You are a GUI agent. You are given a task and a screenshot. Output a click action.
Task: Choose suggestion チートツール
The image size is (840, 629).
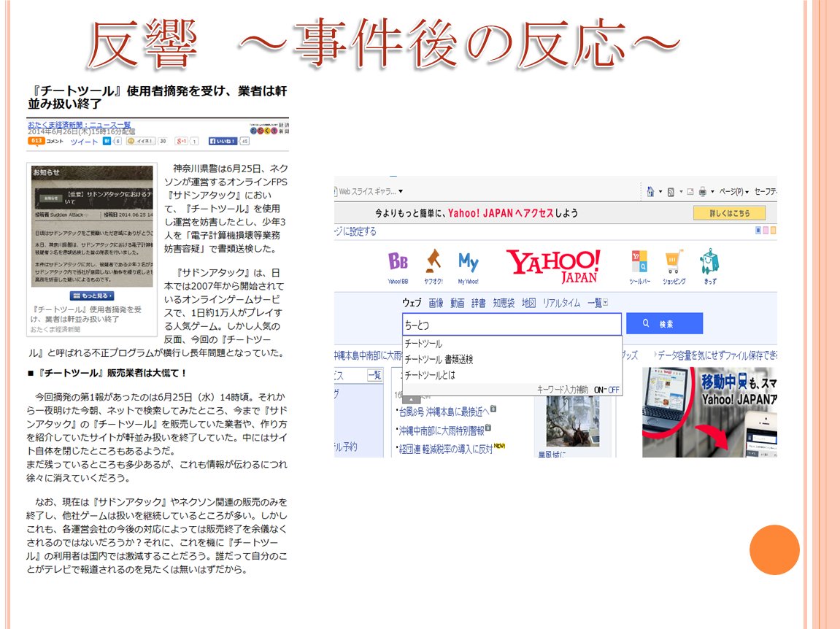click(423, 344)
